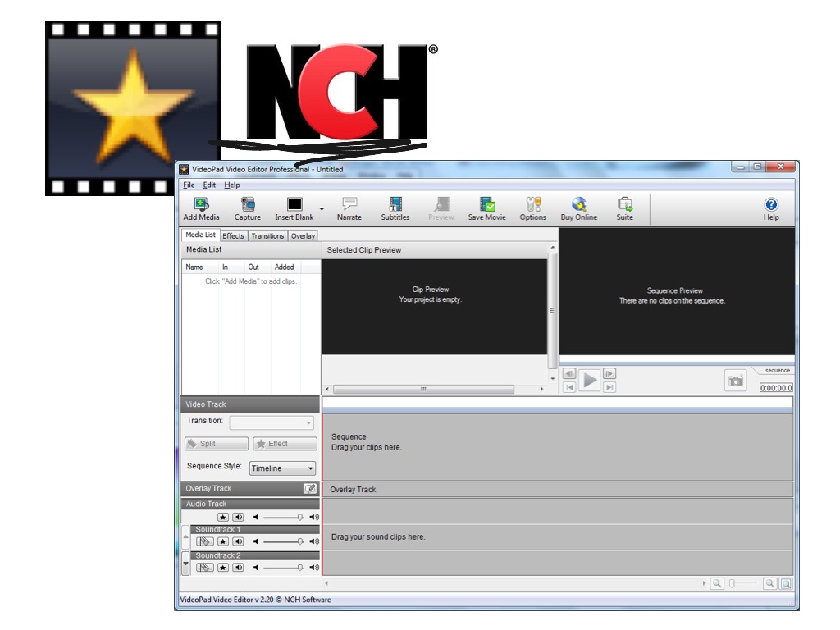Viewport: 840px width, 630px height.
Task: Step forward one frame in sequence preview
Action: click(x=609, y=373)
